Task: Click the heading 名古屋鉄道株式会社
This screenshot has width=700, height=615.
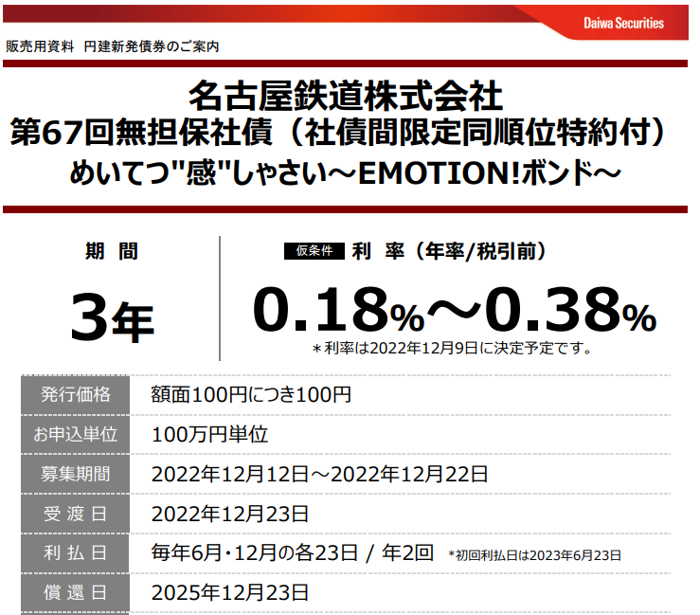Action: coord(345,96)
